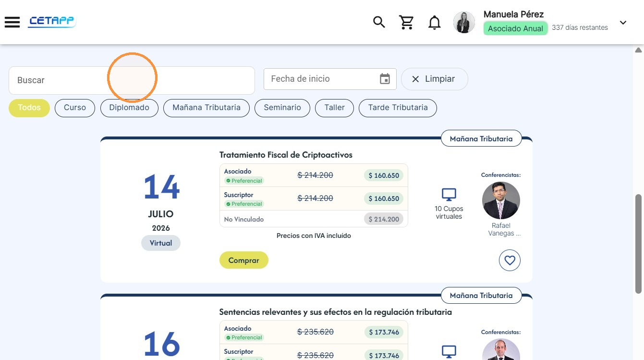
Task: Focus the Buscar search field
Action: coord(132,80)
